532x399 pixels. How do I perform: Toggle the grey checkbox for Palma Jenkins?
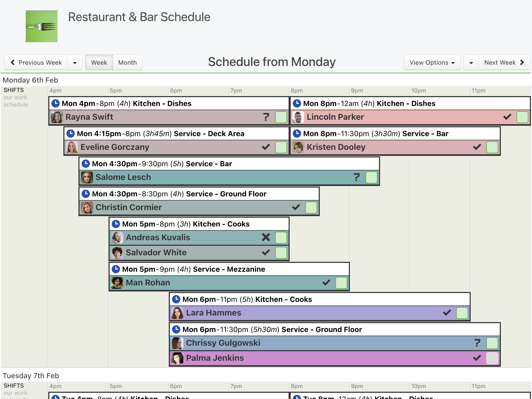point(492,358)
